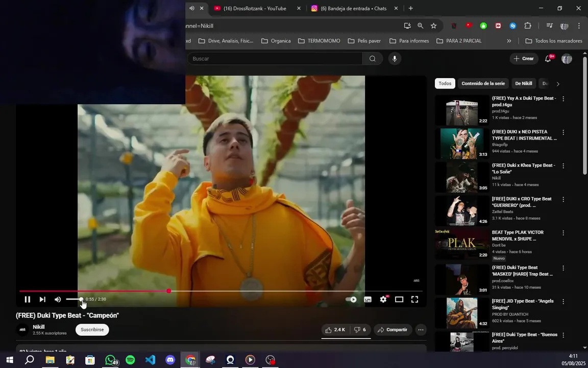Open the video settings gear
This screenshot has width=588, height=368.
(383, 300)
